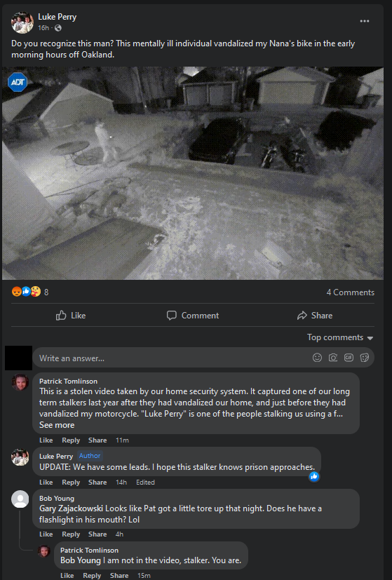
Task: Open the post options three-dot menu
Action: tap(364, 21)
